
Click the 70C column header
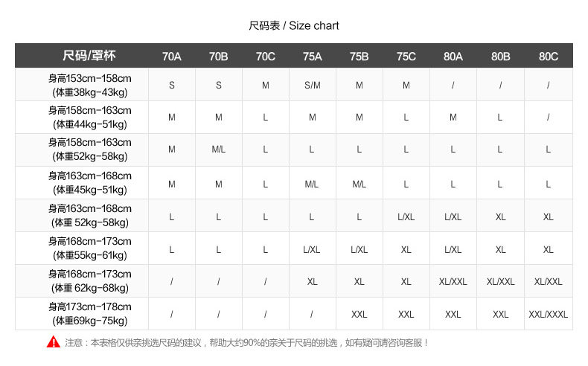point(265,57)
